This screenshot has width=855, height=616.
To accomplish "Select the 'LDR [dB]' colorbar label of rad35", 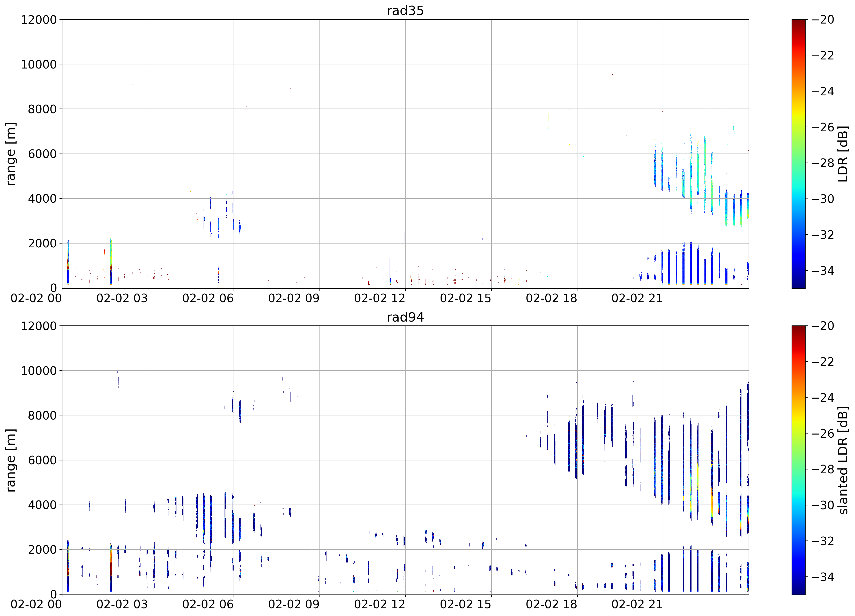I will [x=843, y=154].
